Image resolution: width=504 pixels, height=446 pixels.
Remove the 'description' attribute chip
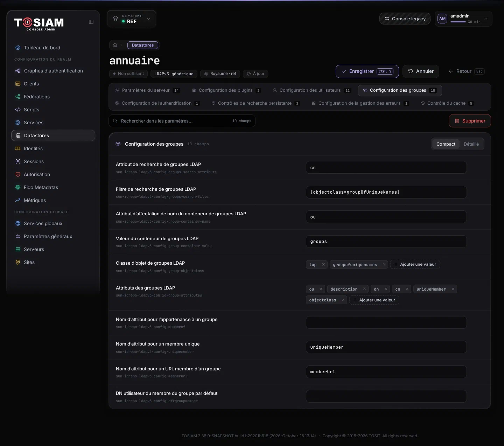coord(364,289)
